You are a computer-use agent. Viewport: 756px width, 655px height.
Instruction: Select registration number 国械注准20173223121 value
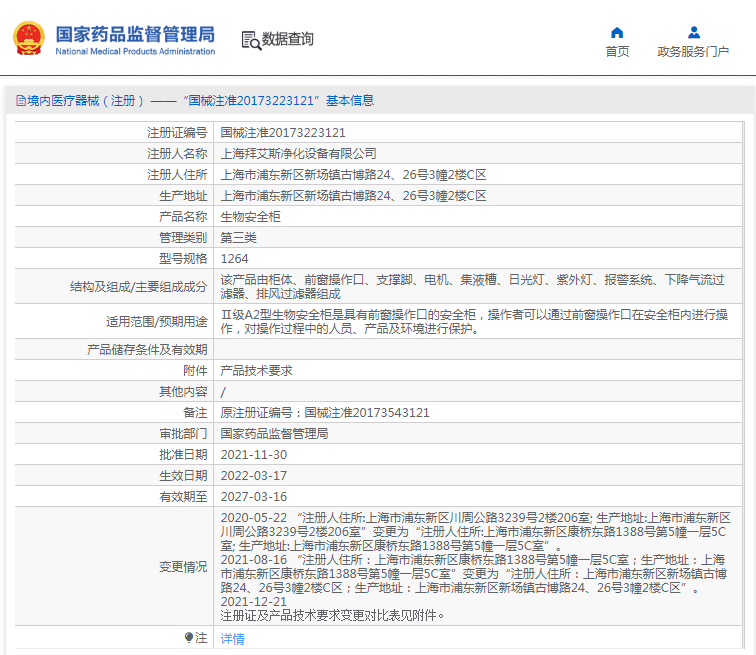point(283,133)
